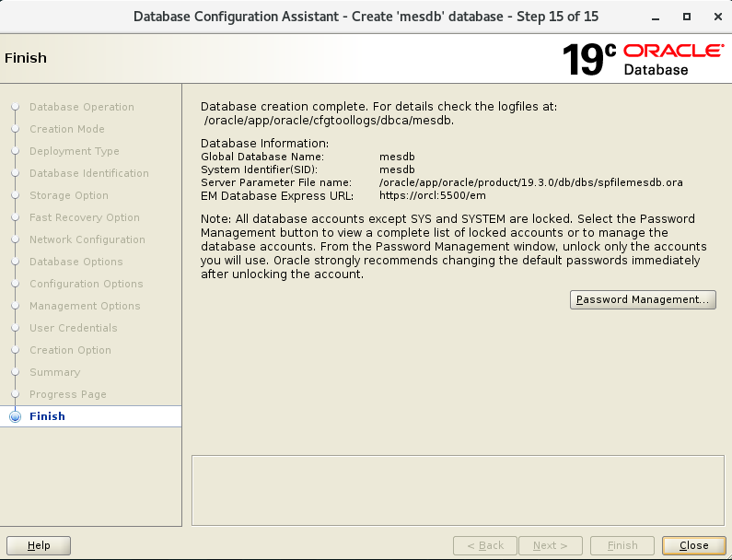Click the Network Configuration step
732x560 pixels.
coord(87,239)
